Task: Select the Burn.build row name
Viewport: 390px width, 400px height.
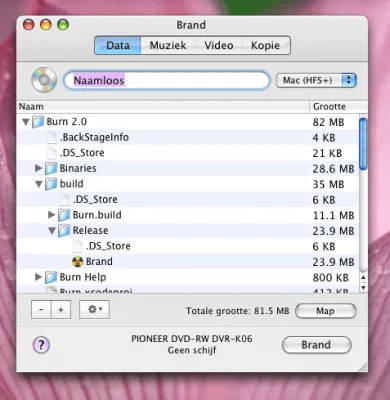Action: 97,215
